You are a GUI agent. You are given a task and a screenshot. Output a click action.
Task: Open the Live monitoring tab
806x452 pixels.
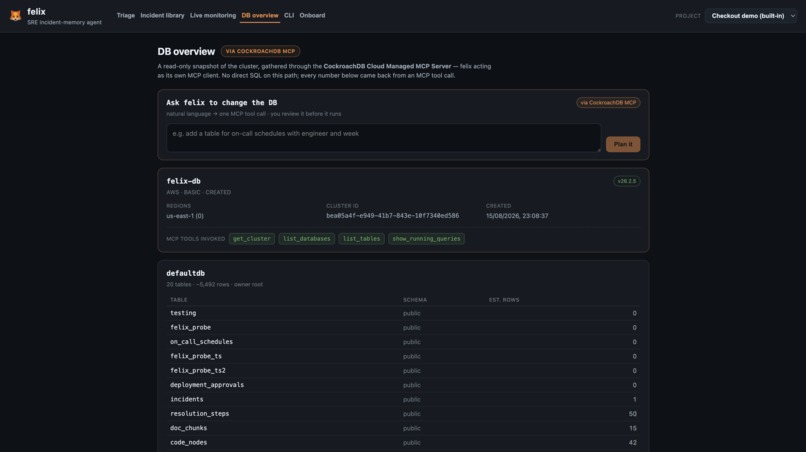click(x=213, y=15)
